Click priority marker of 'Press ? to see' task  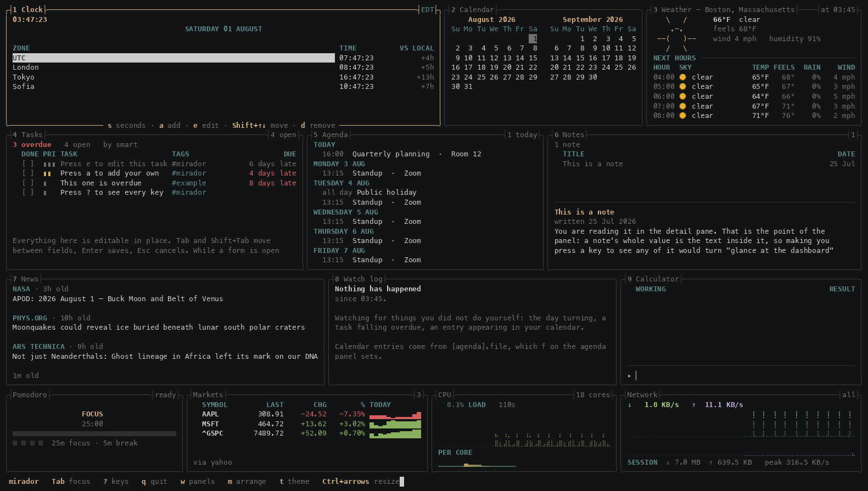pos(45,193)
